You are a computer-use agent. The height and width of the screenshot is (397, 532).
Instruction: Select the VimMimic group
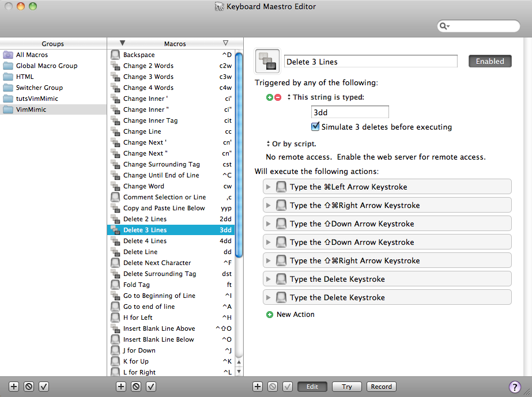(x=53, y=109)
